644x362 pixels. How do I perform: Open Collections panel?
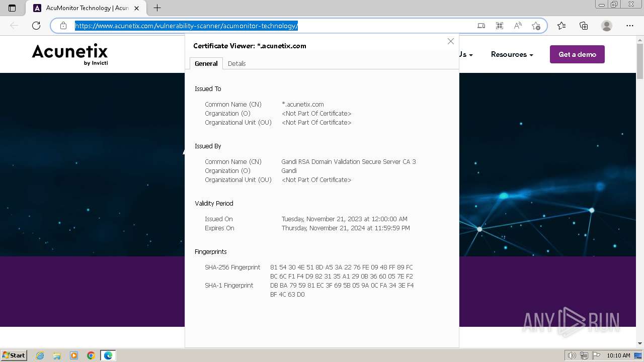coord(584,26)
